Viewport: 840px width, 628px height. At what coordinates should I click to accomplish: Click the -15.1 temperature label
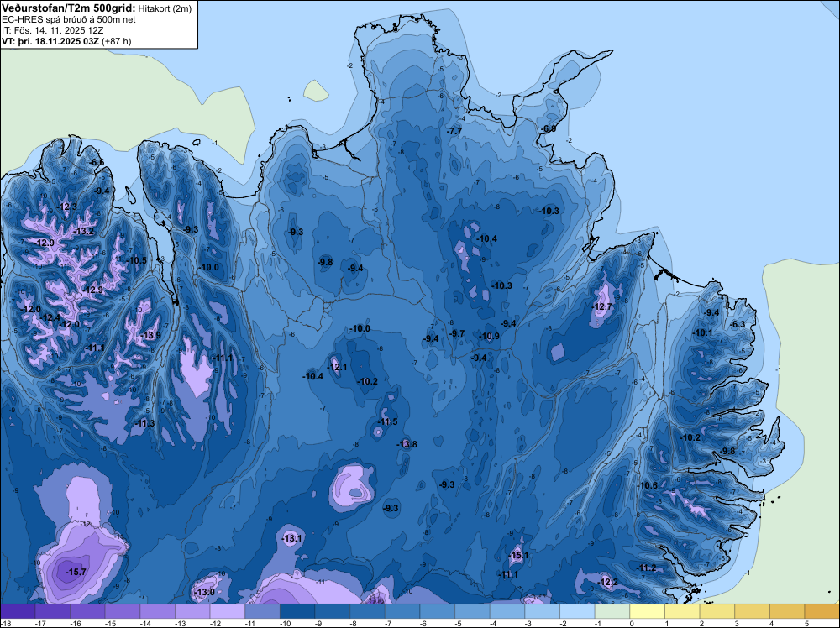click(518, 555)
